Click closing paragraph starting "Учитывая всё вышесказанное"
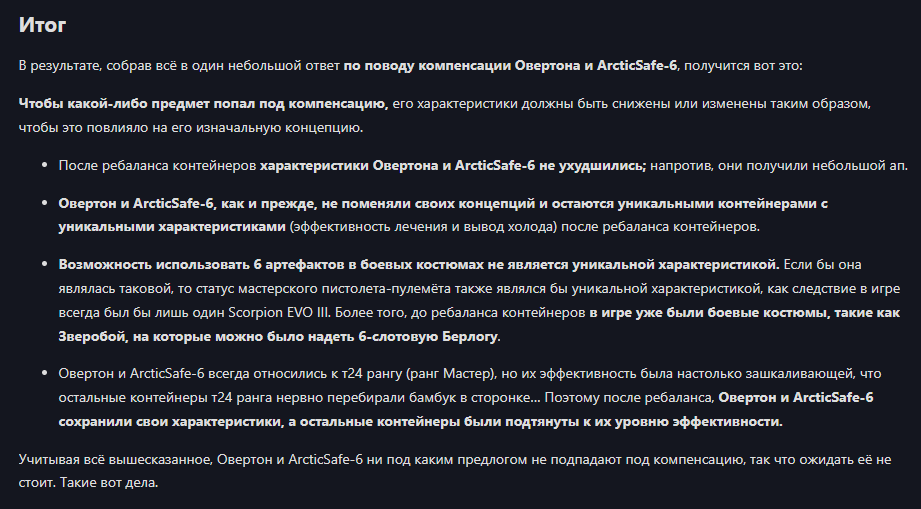Viewport: 921px width, 509px height. coord(400,459)
